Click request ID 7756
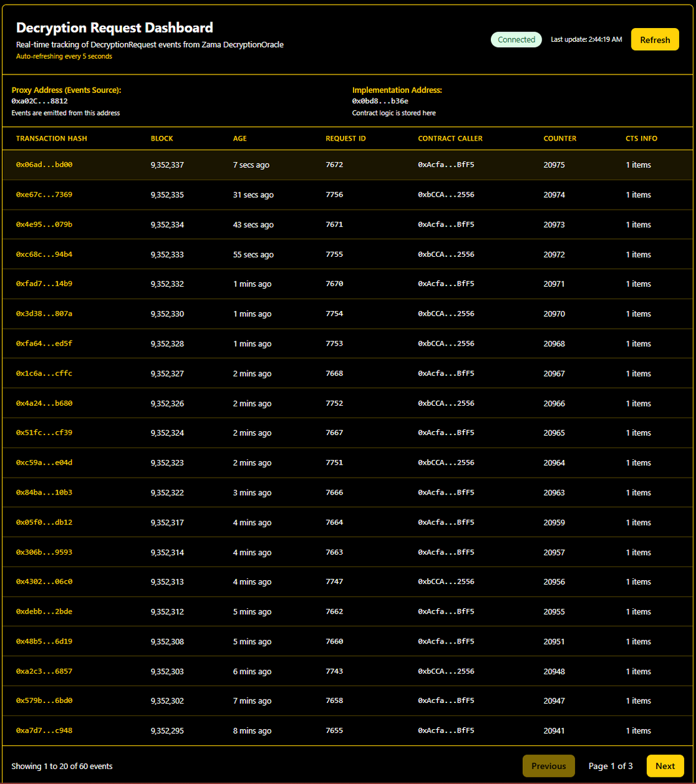This screenshot has height=784, width=696. tap(335, 195)
